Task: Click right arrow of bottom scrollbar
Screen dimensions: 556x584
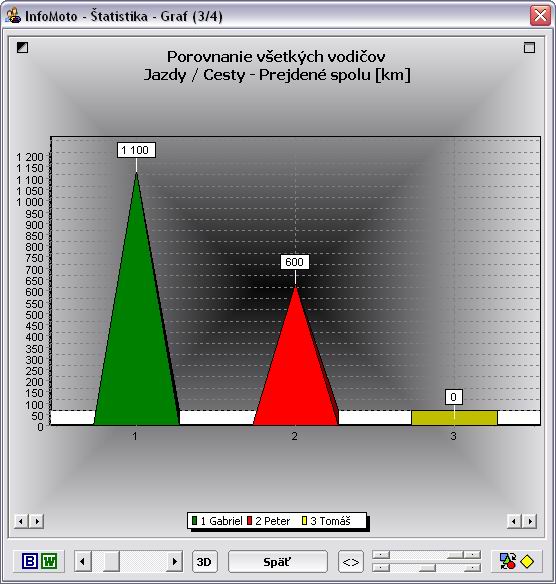Action: point(174,561)
